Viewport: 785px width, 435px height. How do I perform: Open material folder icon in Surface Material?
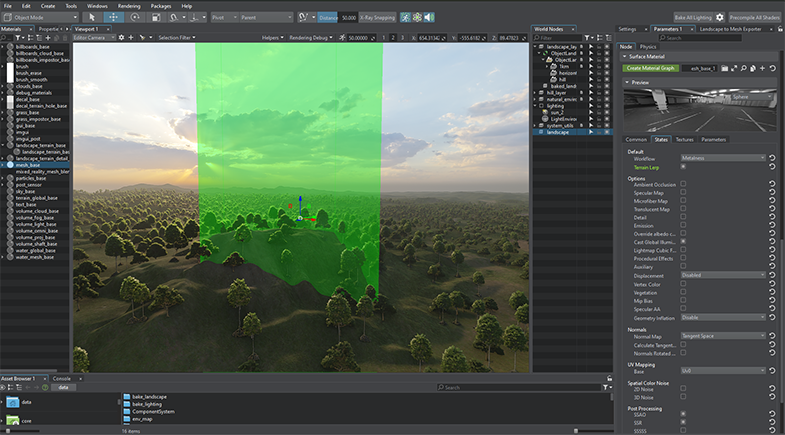(724, 69)
